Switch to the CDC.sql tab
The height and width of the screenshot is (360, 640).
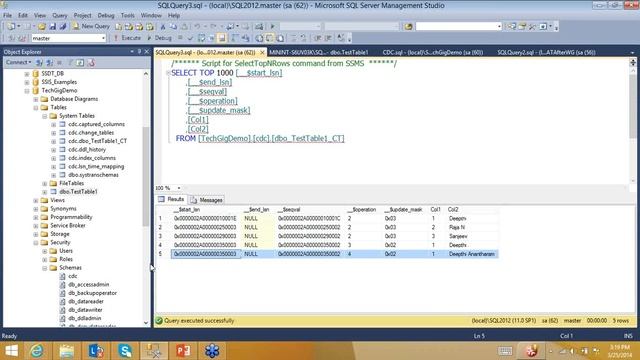433,53
